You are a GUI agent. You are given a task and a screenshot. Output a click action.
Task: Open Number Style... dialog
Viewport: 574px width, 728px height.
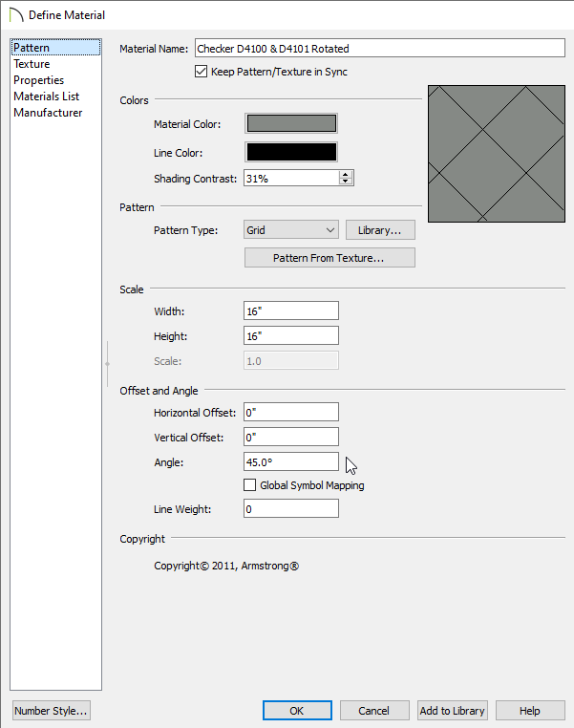[x=51, y=711]
